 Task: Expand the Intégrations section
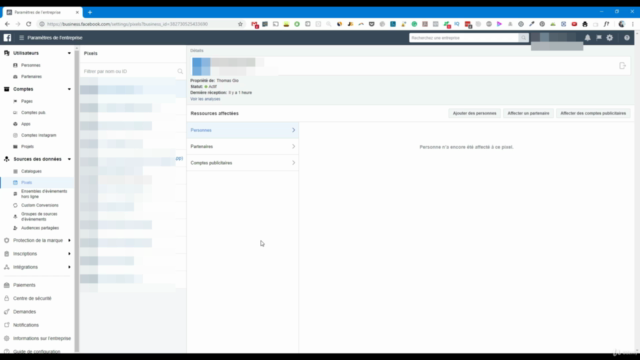coord(69,267)
